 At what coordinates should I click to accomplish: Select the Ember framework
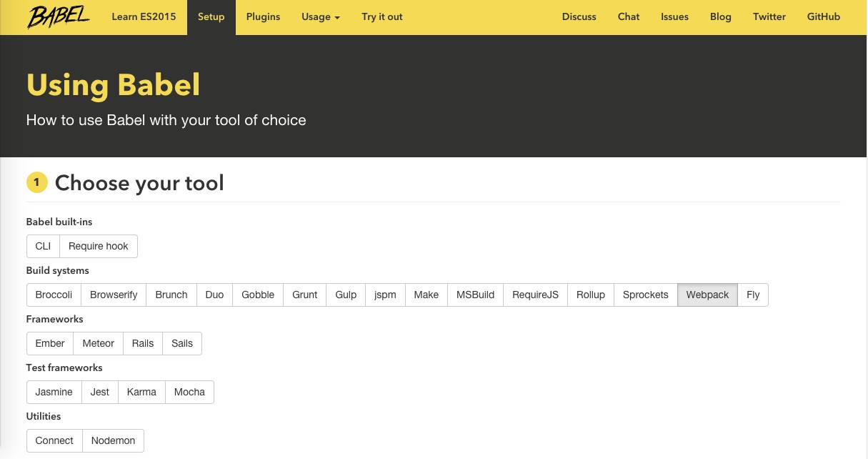point(50,343)
